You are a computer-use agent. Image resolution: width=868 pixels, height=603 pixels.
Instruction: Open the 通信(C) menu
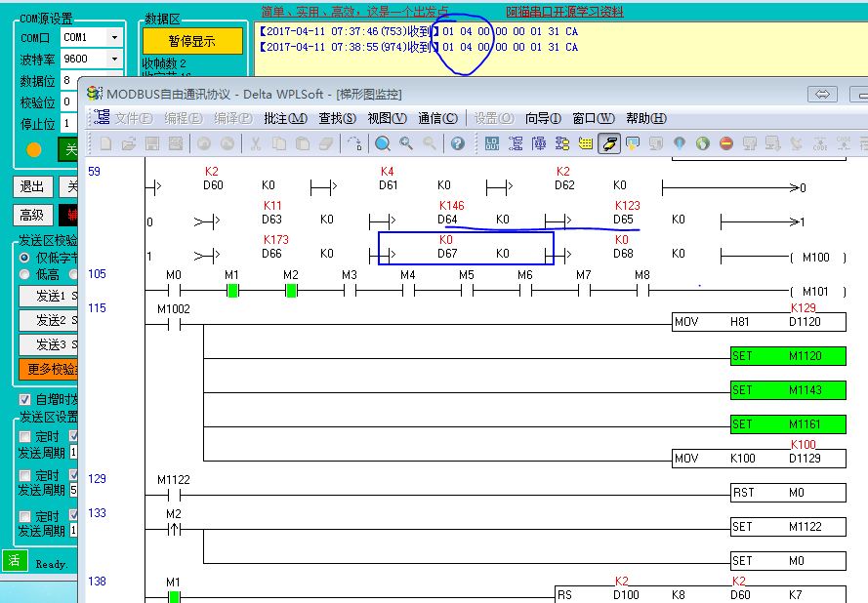point(437,118)
